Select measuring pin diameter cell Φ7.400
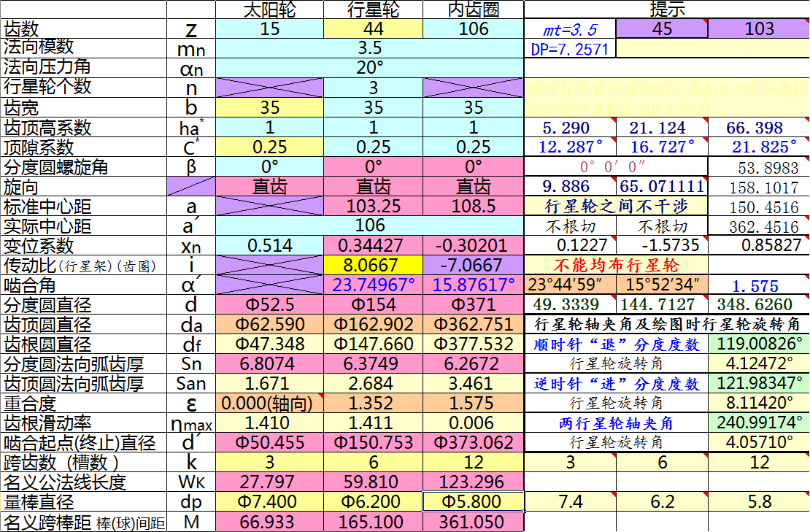This screenshot has width=810, height=532. tap(270, 501)
